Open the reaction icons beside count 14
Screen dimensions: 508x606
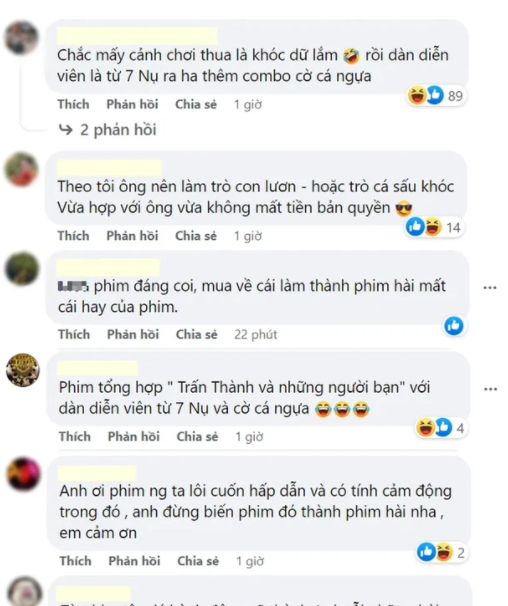(x=424, y=227)
